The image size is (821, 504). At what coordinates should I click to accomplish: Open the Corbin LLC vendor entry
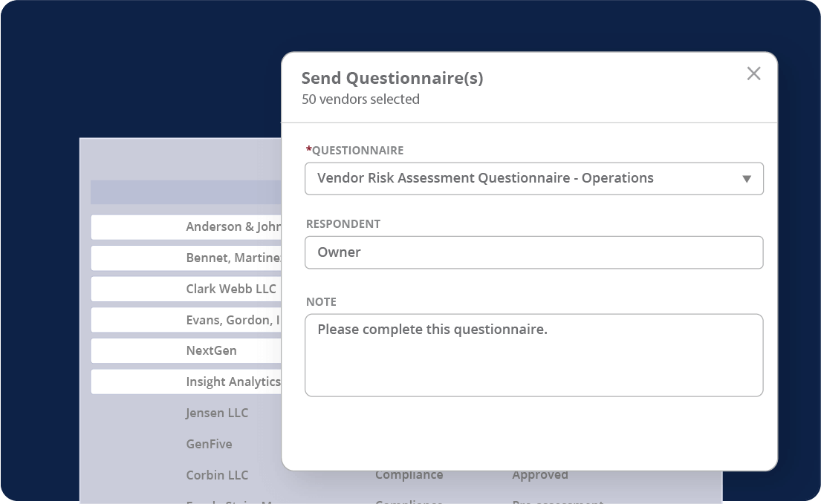click(x=217, y=475)
